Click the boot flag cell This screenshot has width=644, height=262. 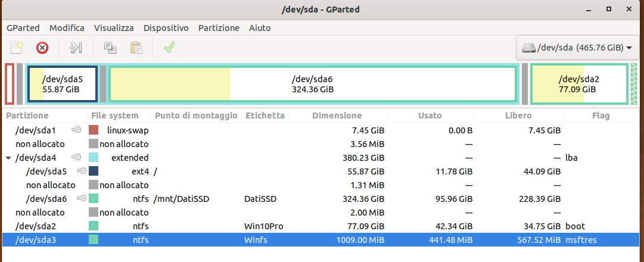click(575, 226)
